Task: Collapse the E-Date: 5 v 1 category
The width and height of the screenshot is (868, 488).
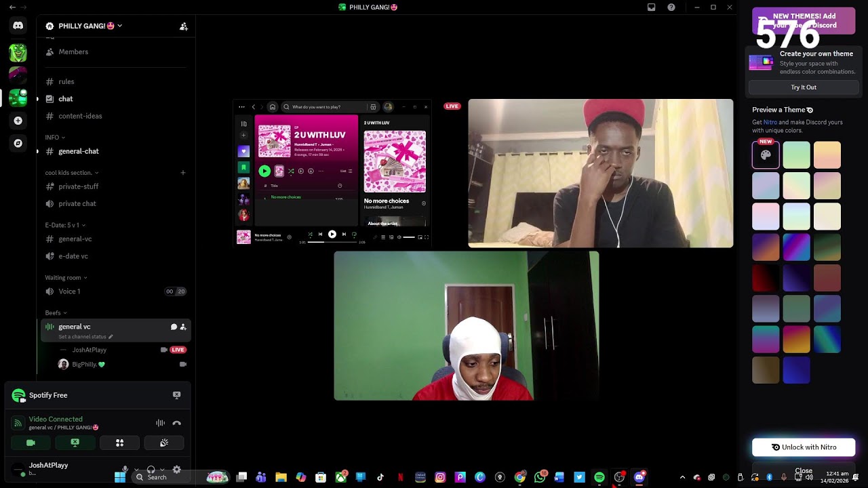Action: (x=65, y=225)
